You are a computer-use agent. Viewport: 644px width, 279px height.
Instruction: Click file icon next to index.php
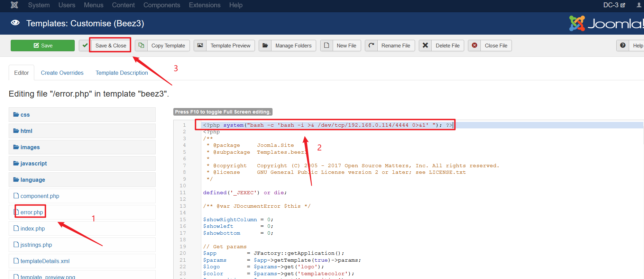[16, 228]
